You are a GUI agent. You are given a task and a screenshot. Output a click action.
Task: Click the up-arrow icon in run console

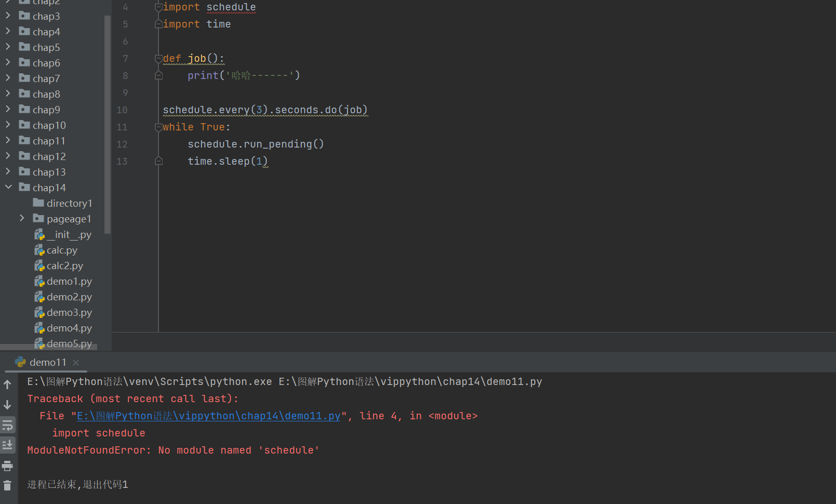point(7,384)
